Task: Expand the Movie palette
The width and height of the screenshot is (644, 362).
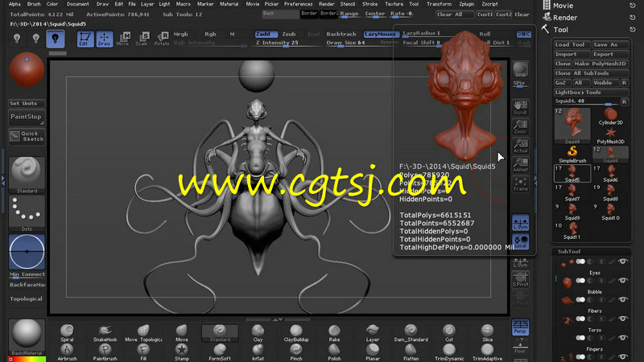Action: pyautogui.click(x=563, y=6)
